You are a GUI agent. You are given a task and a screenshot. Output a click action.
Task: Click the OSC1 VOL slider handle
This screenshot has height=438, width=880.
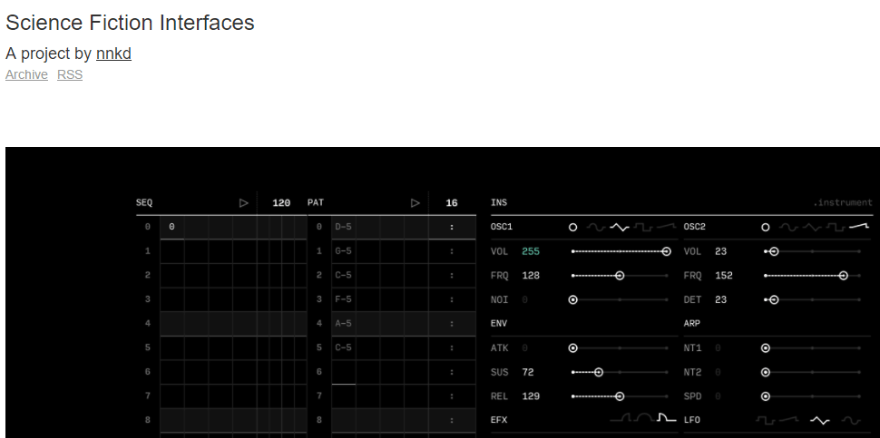(666, 251)
